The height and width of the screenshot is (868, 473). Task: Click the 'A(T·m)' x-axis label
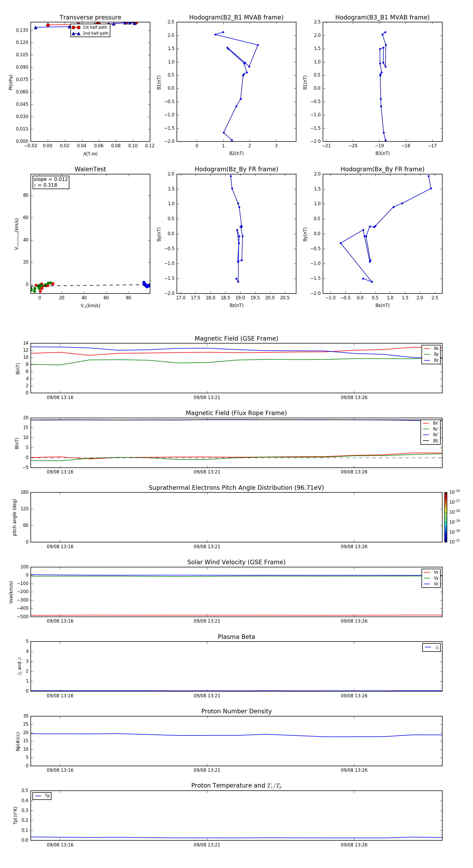(x=90, y=154)
